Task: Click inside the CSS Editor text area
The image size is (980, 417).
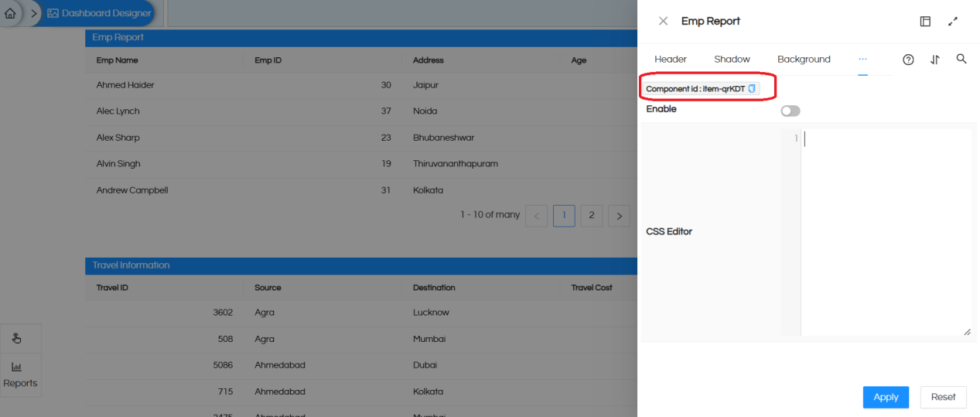Action: click(886, 232)
